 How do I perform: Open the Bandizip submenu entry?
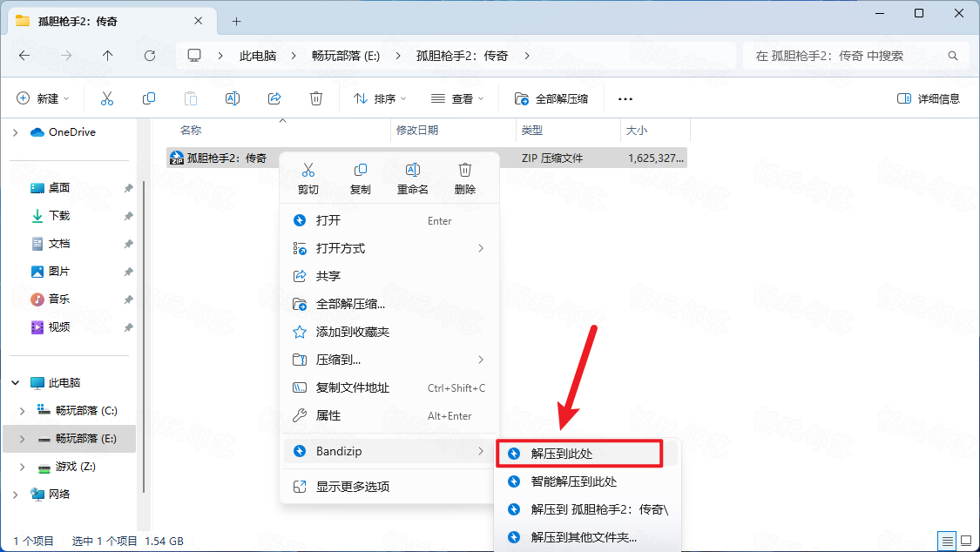[x=389, y=451]
